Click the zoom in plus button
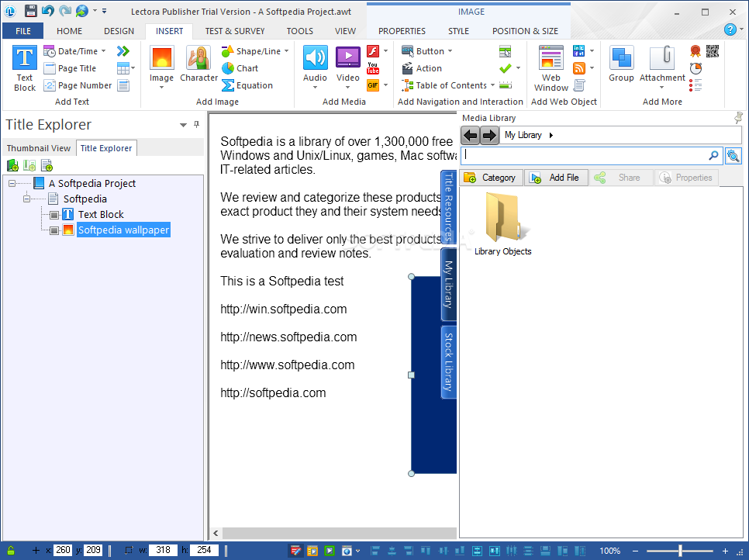The width and height of the screenshot is (749, 560). point(725,551)
